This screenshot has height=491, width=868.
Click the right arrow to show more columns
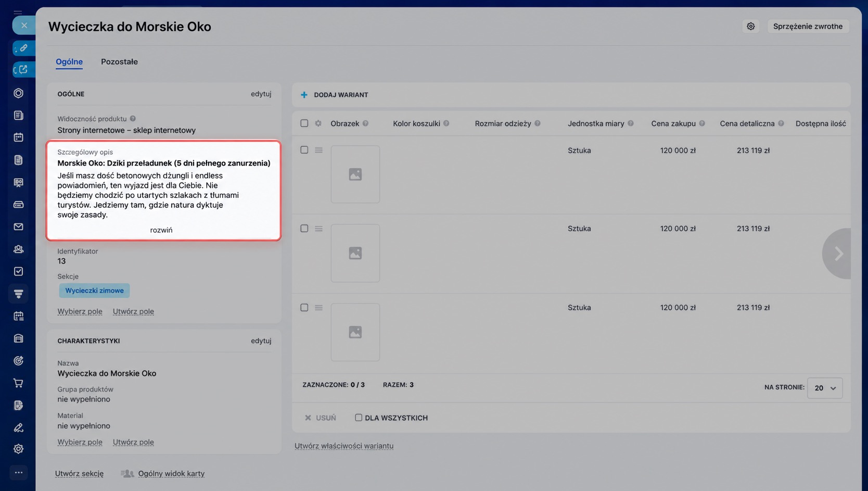click(837, 254)
